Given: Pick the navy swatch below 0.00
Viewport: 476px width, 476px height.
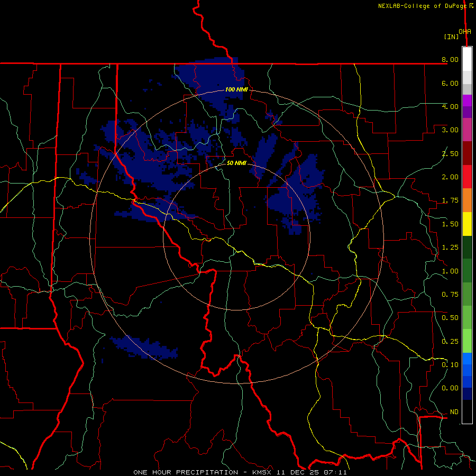Looking at the screenshot, I should 467,394.
